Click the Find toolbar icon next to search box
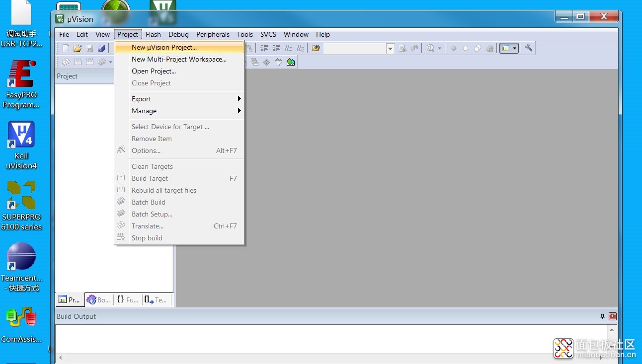This screenshot has width=642, height=364. [x=402, y=48]
